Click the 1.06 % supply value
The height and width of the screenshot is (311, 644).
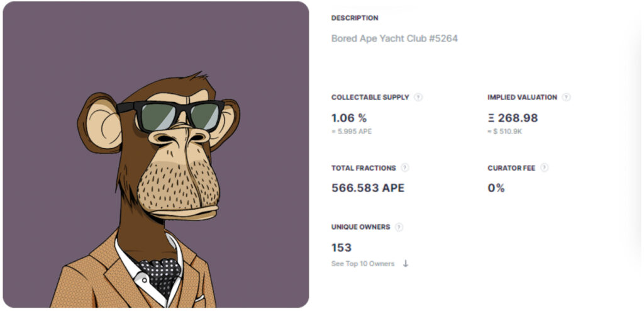(x=349, y=118)
